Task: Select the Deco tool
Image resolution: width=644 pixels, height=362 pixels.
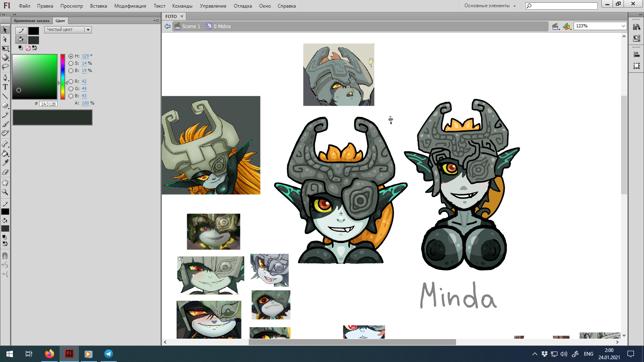Action: (x=5, y=133)
